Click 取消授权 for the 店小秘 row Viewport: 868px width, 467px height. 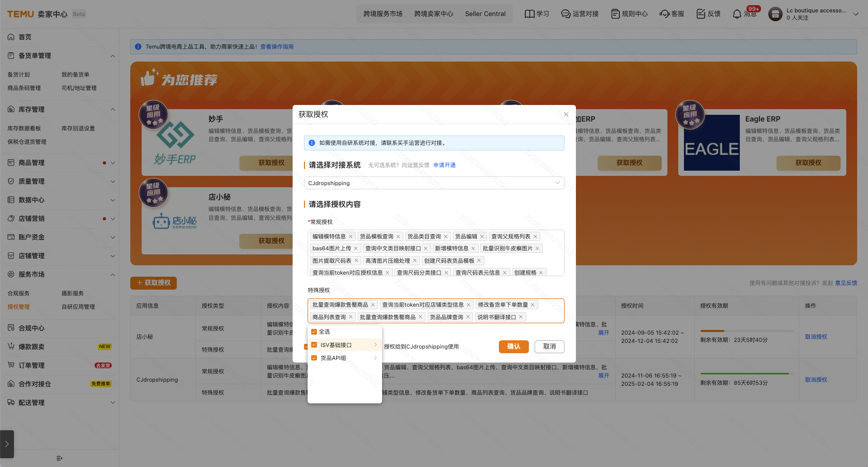pos(816,337)
